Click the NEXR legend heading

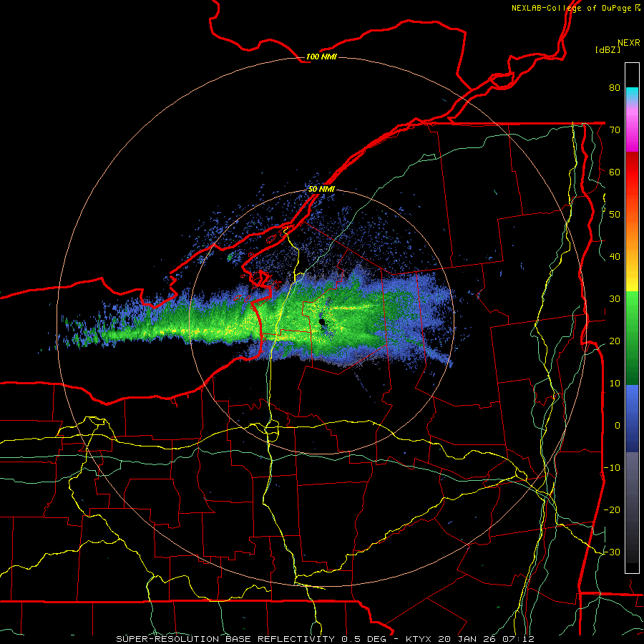point(628,43)
